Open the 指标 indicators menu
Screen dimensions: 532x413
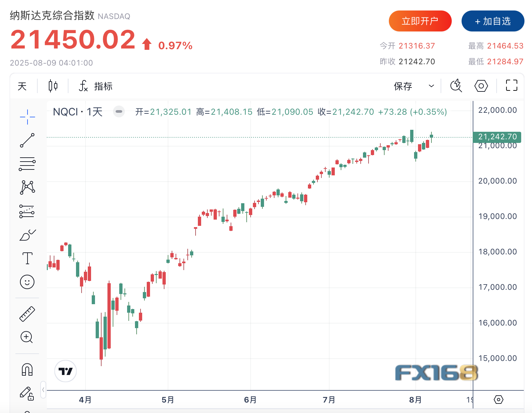tap(96, 86)
